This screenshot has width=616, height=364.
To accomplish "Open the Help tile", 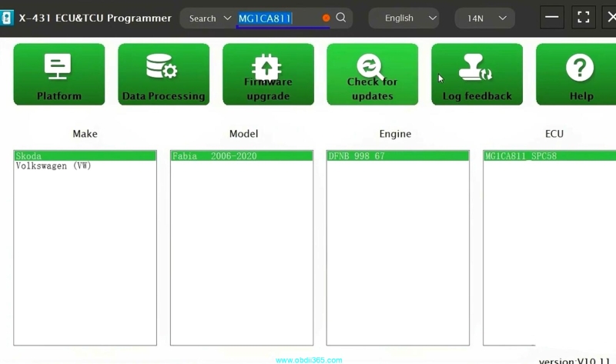I will coord(576,74).
